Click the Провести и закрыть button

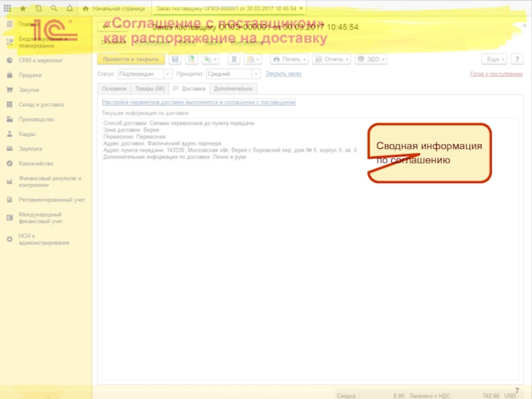tap(130, 59)
